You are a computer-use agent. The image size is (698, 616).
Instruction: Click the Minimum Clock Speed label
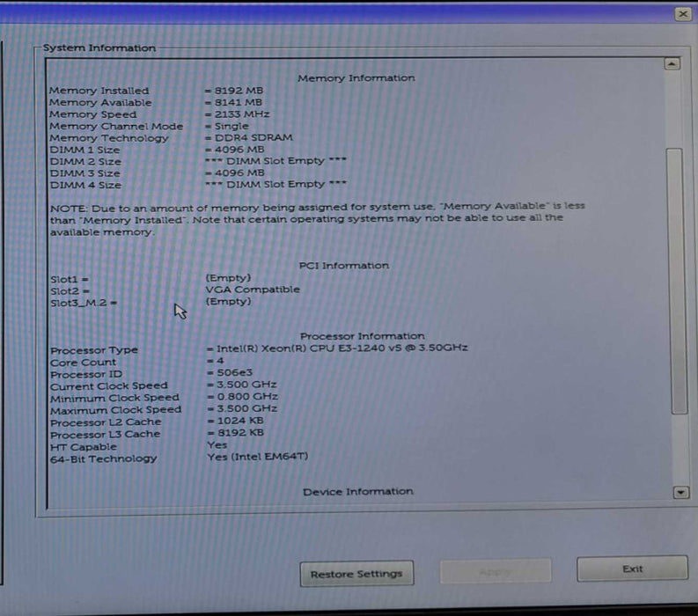pos(114,399)
